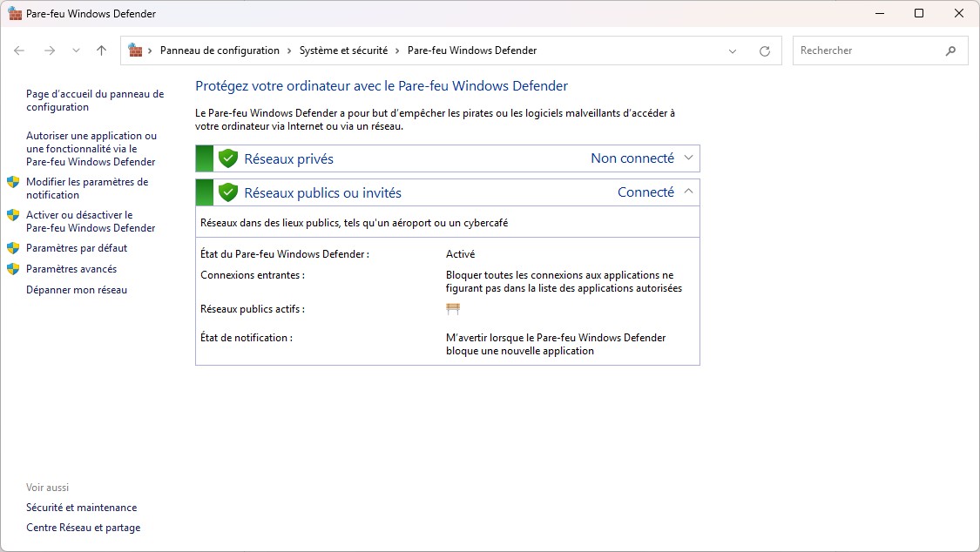Click the green shield icon next to Réseaux privés
Viewport: 980px width, 552px height.
(x=227, y=158)
